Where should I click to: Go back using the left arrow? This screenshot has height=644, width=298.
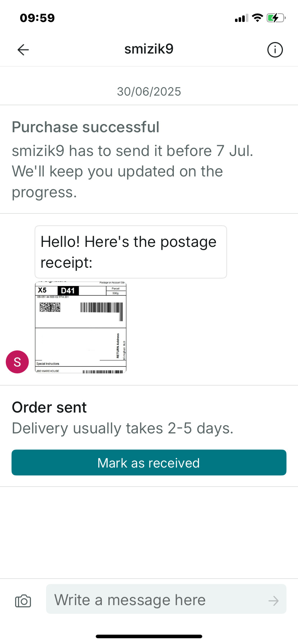pos(23,50)
